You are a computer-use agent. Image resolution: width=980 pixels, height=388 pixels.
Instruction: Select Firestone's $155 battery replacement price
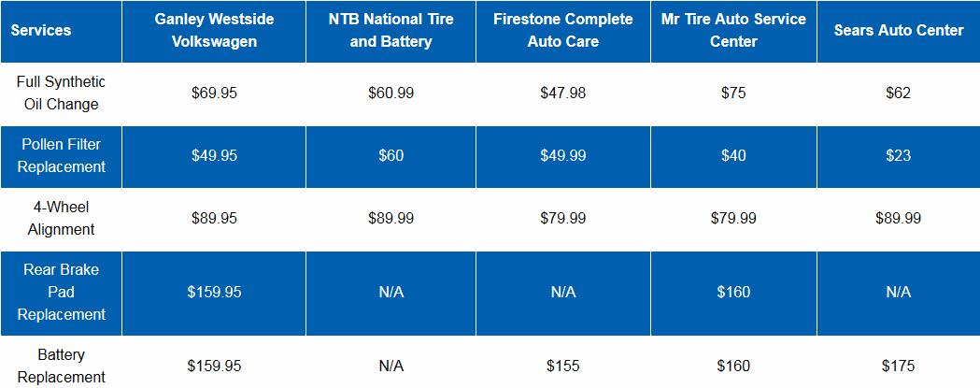click(562, 366)
